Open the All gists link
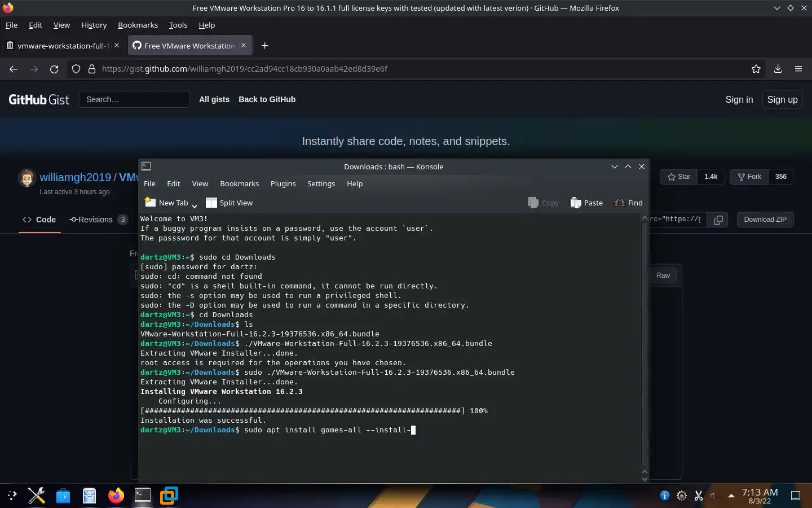Screen dimensions: 812x508 [214, 99]
